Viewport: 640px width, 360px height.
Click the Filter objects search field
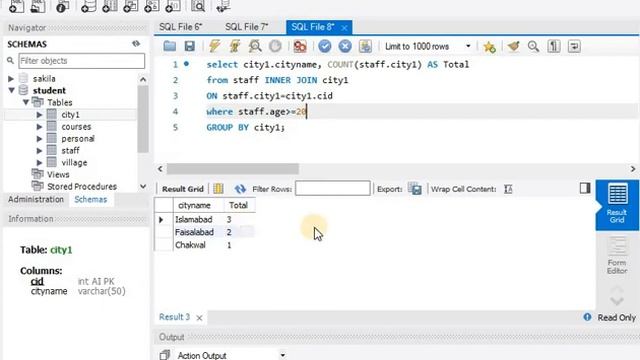[x=81, y=61]
